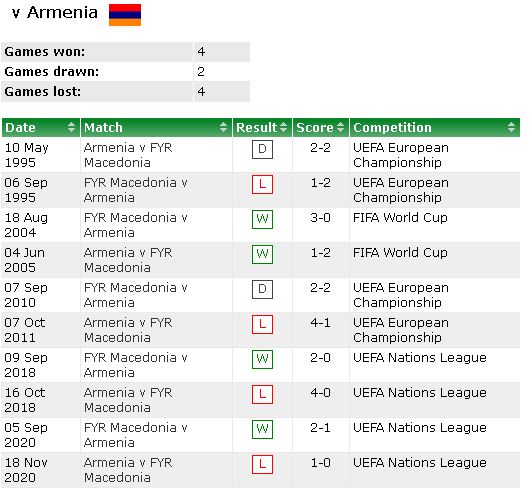Sort table by Result arrows
This screenshot has height=495, width=529.
pyautogui.click(x=283, y=128)
